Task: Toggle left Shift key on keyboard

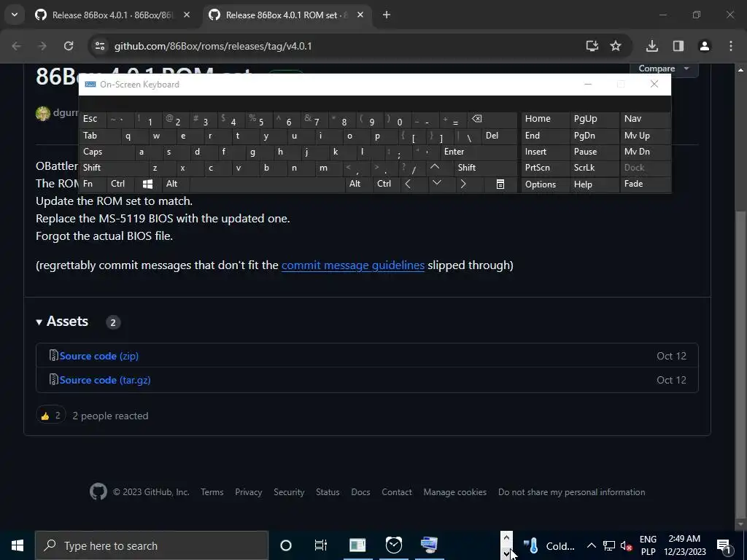Action: click(113, 168)
